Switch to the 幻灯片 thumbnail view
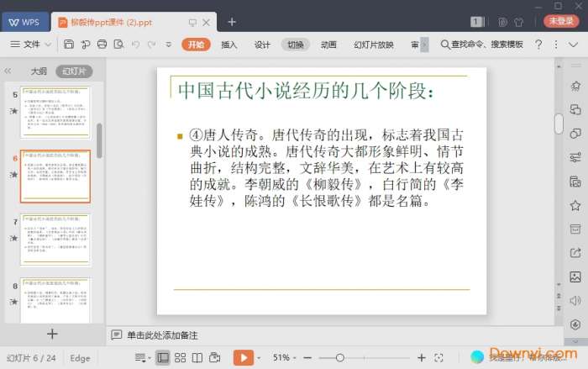Screen dimensions: 588x369 74,71
